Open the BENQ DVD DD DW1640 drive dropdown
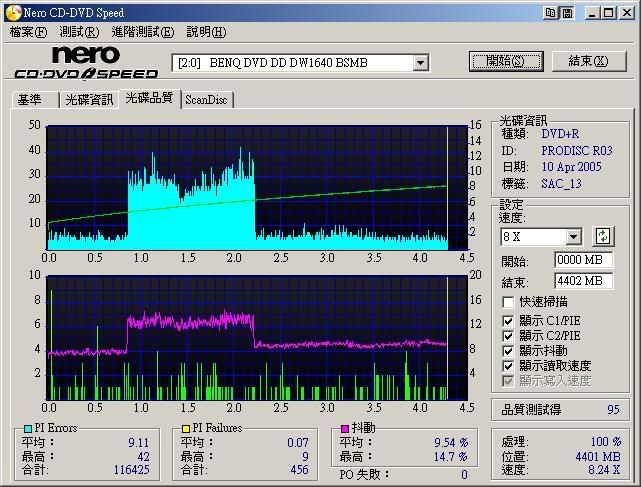641x487 pixels. (421, 63)
